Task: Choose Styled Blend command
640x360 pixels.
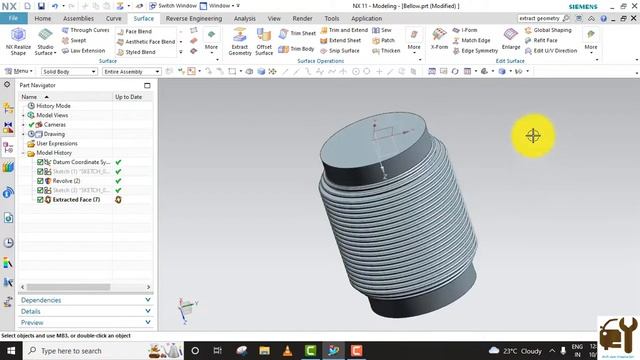Action: 136,52
